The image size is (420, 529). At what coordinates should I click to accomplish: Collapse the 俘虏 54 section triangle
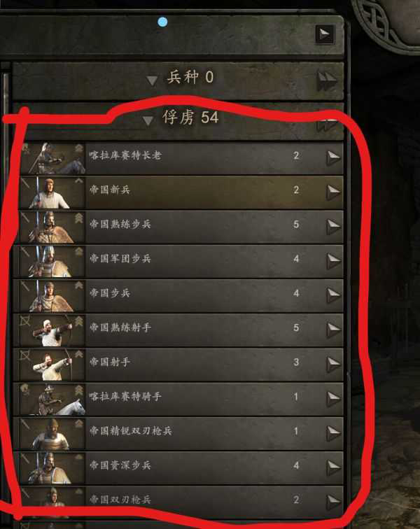tap(148, 120)
